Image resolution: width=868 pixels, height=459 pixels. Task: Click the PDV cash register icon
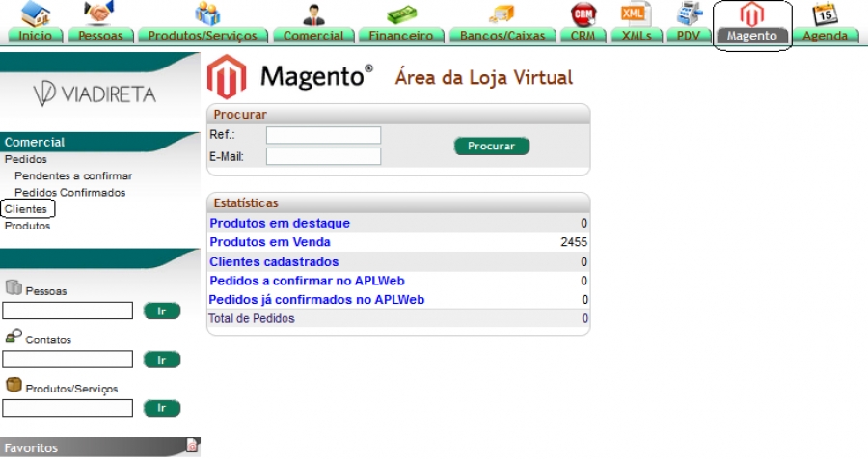coord(689,13)
